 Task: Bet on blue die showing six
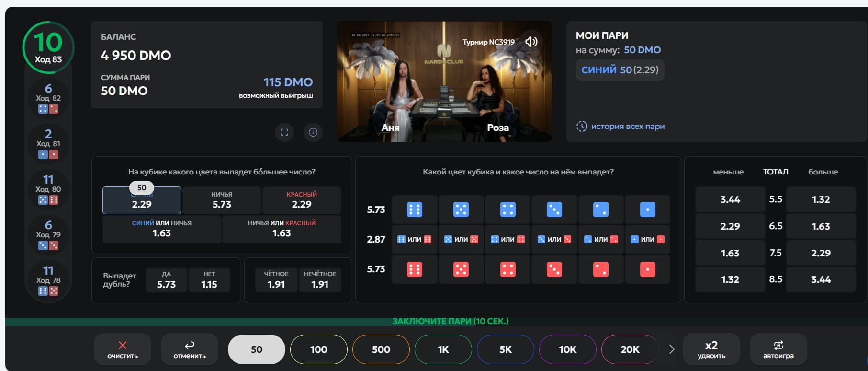tap(414, 209)
